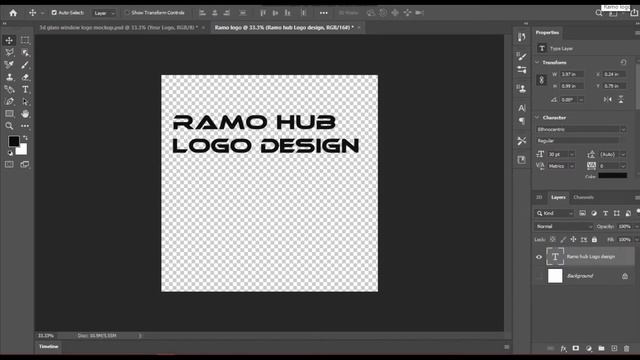The height and width of the screenshot is (360, 640).
Task: Select the Eraser tool
Action: click(x=25, y=77)
